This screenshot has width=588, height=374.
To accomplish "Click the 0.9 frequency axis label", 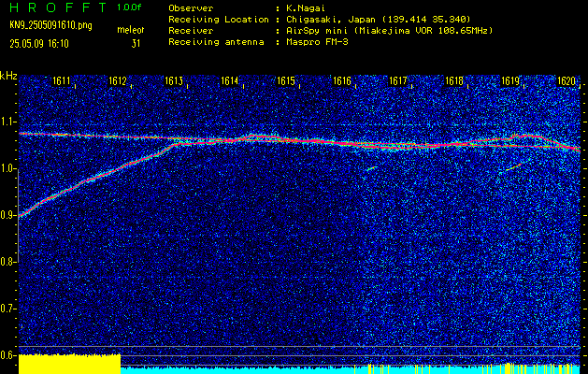I will click(8, 215).
